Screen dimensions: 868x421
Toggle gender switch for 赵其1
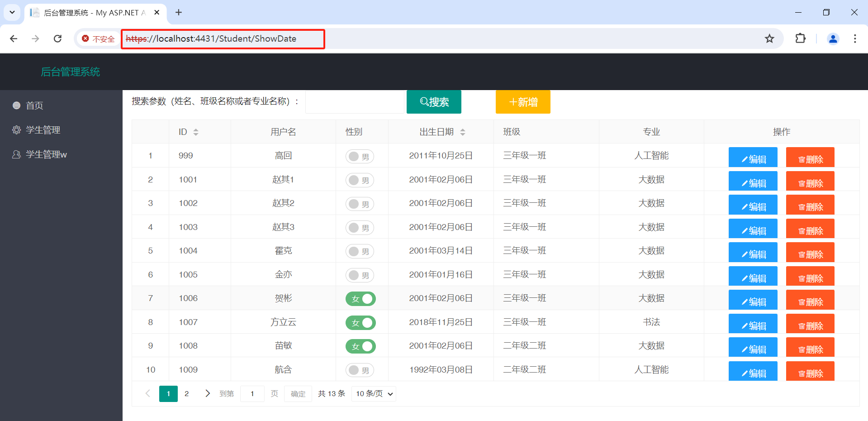point(360,180)
